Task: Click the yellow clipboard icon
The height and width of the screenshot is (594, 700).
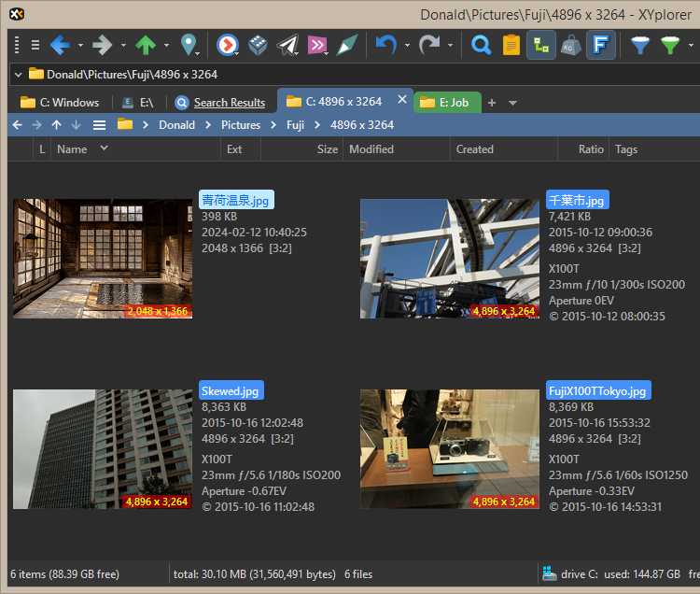Action: pyautogui.click(x=511, y=45)
